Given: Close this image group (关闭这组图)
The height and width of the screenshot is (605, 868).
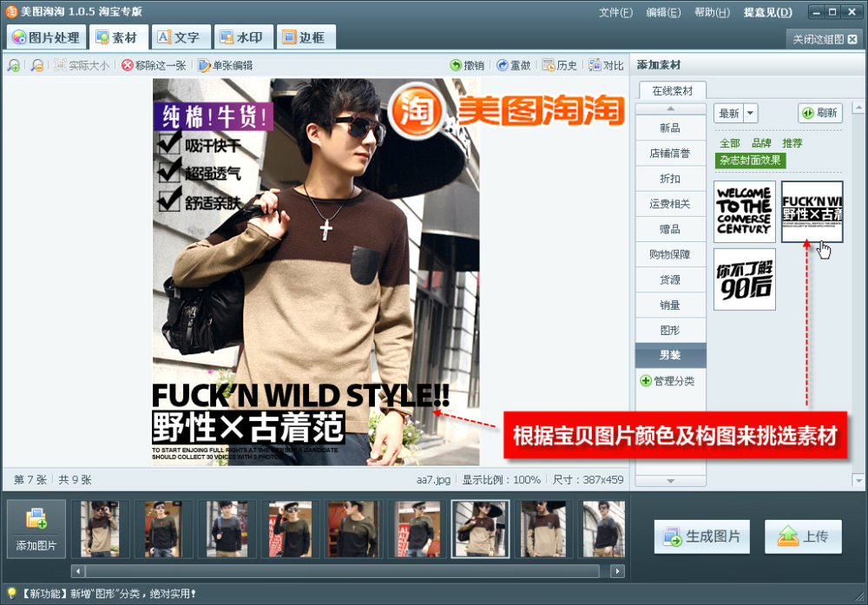Looking at the screenshot, I should point(825,39).
